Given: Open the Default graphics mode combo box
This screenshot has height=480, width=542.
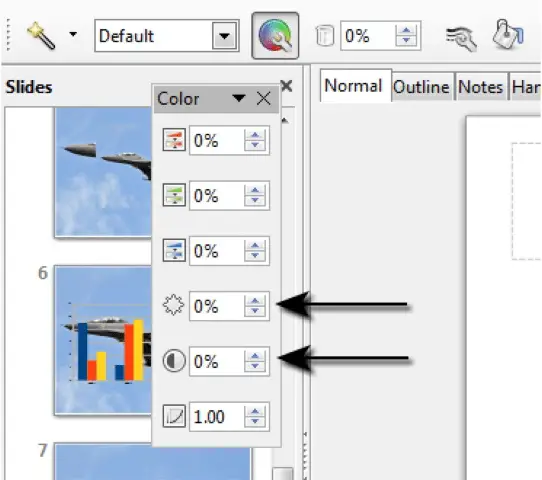Looking at the screenshot, I should (167, 36).
